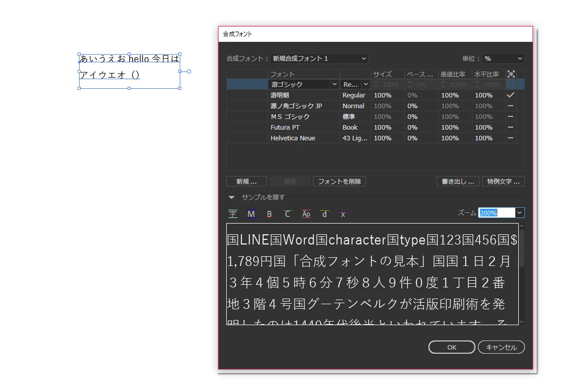Click the horizontal scale stepper in 游ゴシック row
This screenshot has height=392, width=576.
(477, 84)
